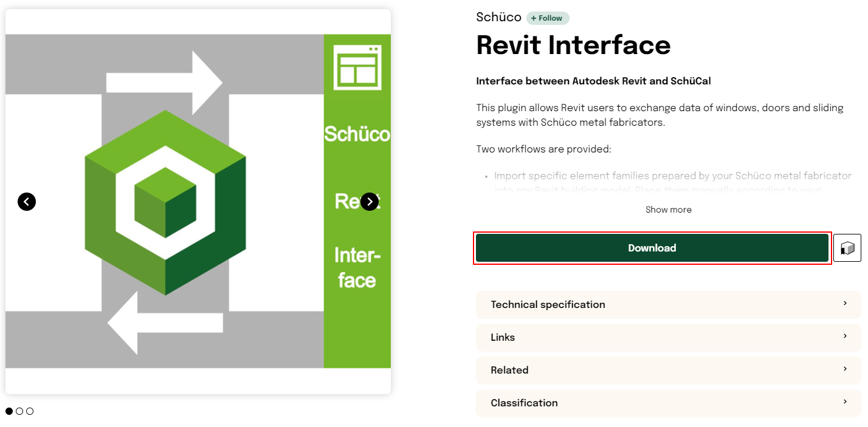Viewport: 868px width, 427px height.
Task: Advance carousel with the next arrow
Action: (370, 202)
